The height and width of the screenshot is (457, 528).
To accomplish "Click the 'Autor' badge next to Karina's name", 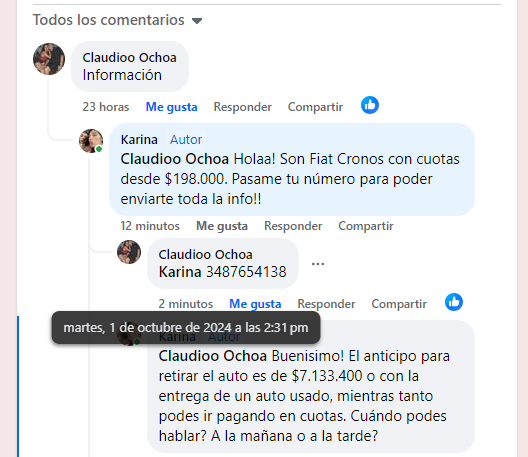I will coord(186,139).
